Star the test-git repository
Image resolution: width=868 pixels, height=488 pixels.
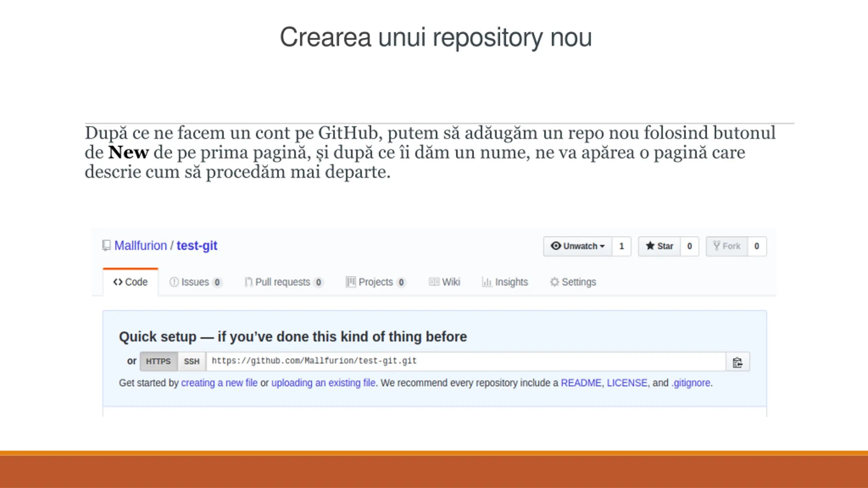click(x=659, y=246)
